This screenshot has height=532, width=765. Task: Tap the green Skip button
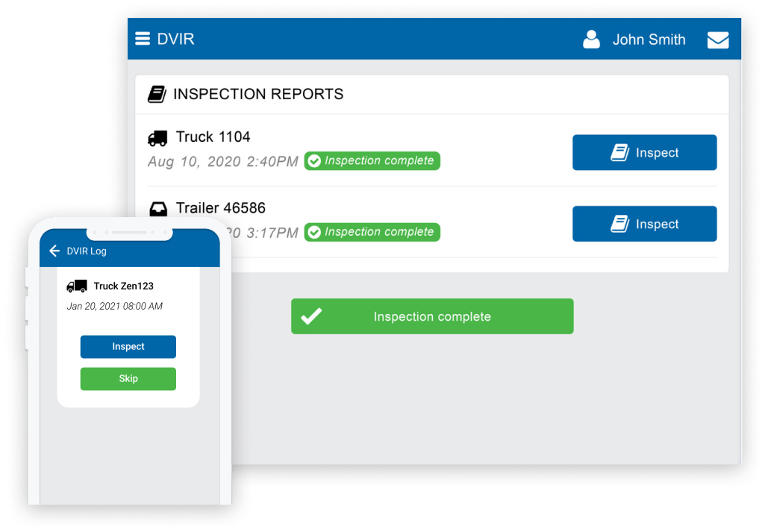[x=128, y=379]
